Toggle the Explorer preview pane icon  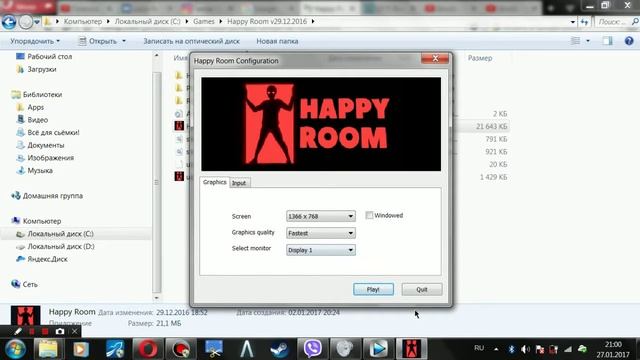[607, 41]
